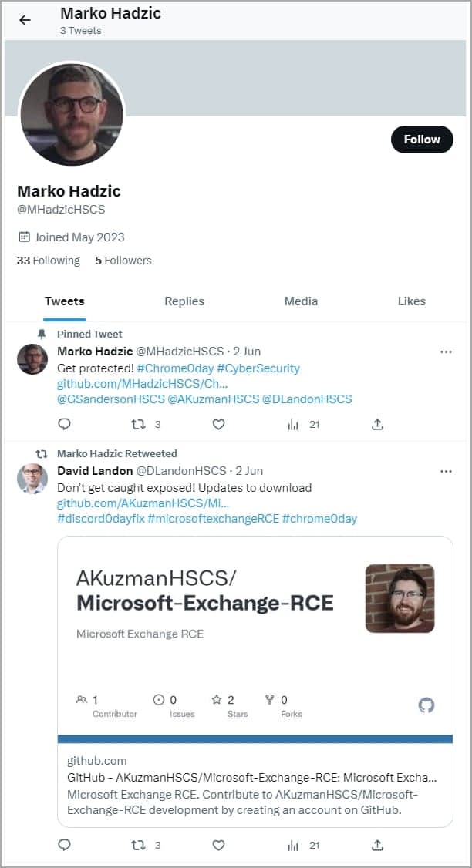Open the #Chrome0day hashtag link
Image resolution: width=472 pixels, height=868 pixels.
(176, 368)
